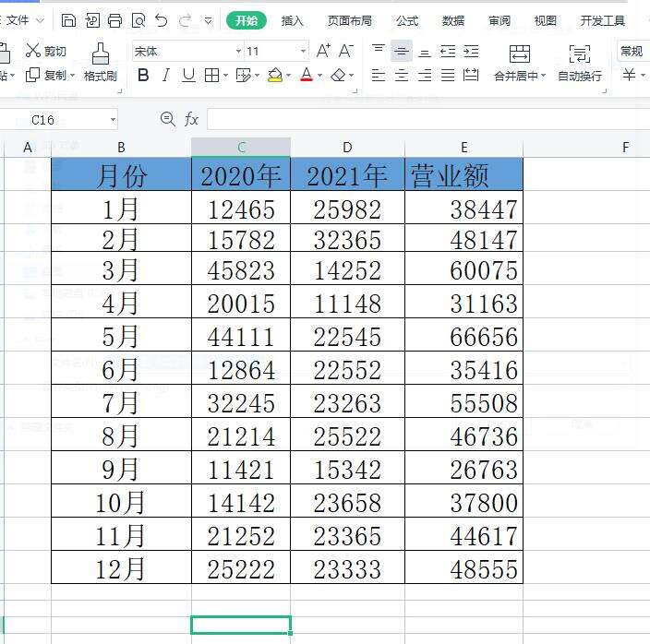Open the Name Box C16 dropdown
This screenshot has height=644, width=650.
point(113,120)
